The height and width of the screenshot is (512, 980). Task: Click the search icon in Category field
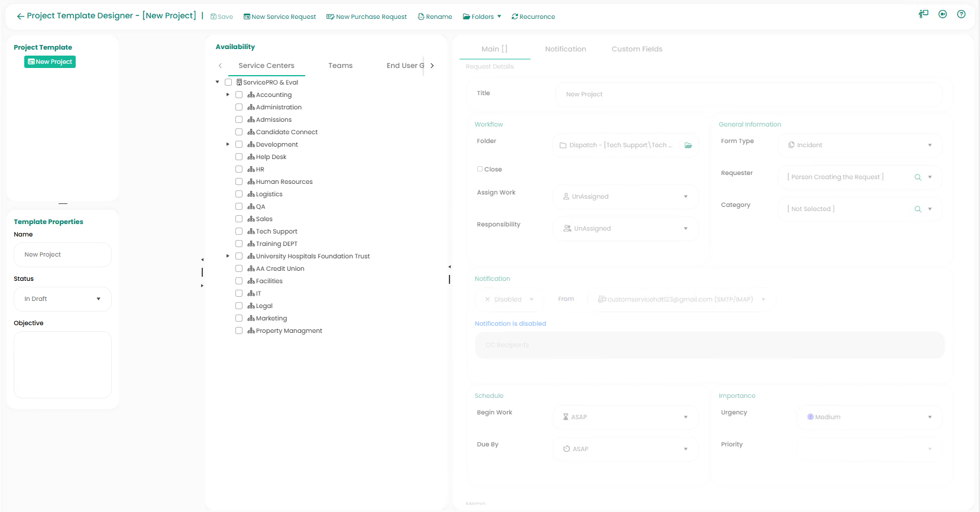click(x=918, y=209)
